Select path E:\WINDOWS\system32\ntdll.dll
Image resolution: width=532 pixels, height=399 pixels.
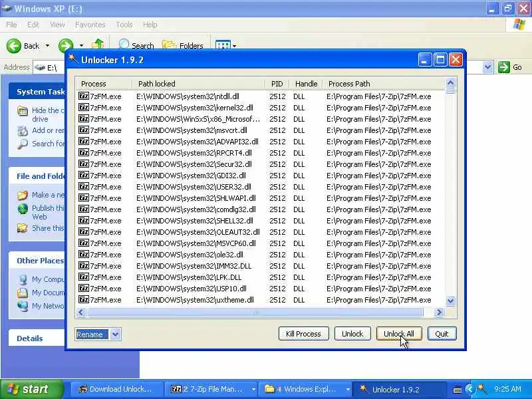(188, 96)
